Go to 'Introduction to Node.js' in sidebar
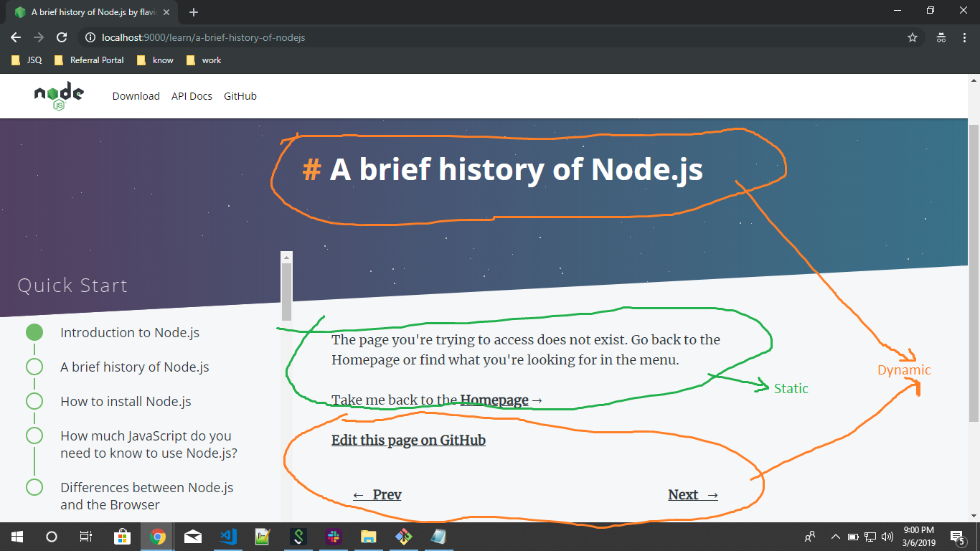Screen dimensions: 980x551 tap(130, 332)
